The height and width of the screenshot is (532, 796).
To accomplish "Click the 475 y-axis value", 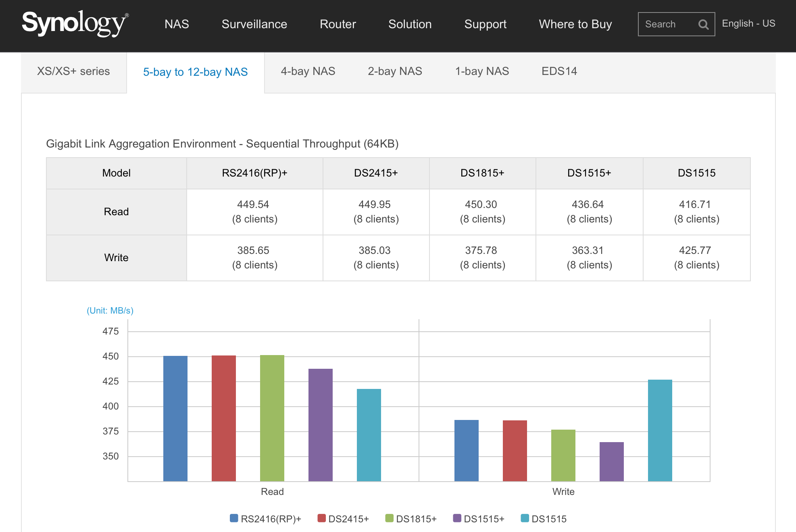I will pos(110,331).
